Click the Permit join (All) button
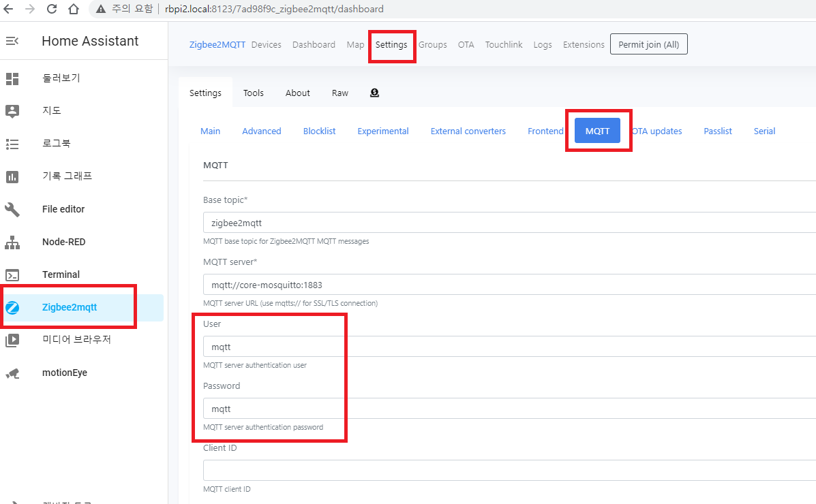Screen dimensions: 816x504 (648, 44)
